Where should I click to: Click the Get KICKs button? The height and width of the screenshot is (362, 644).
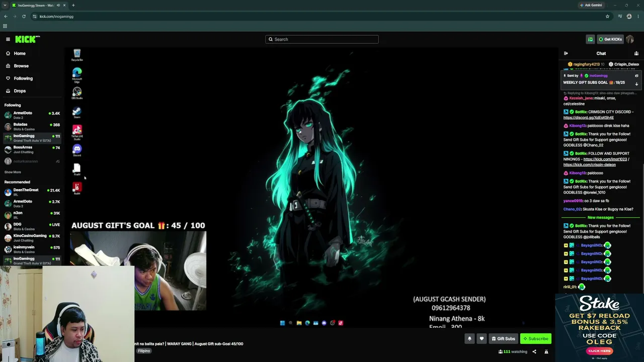610,39
